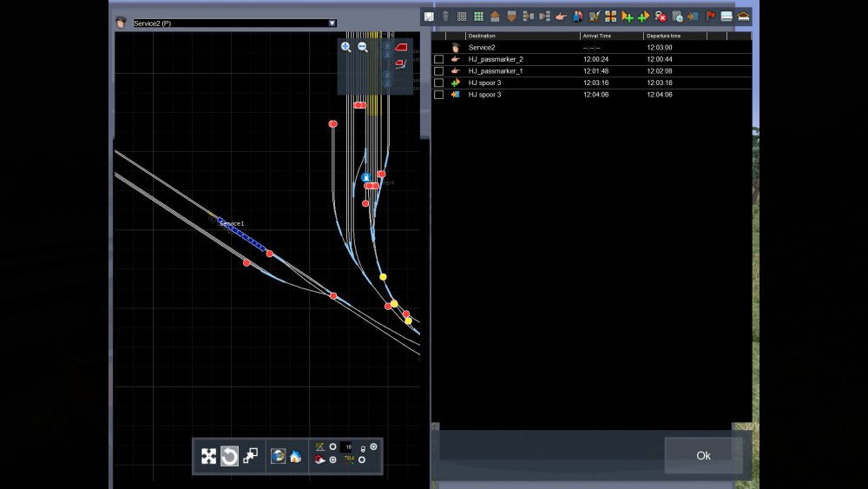Click the home view icon
The image size is (868, 489).
(295, 456)
